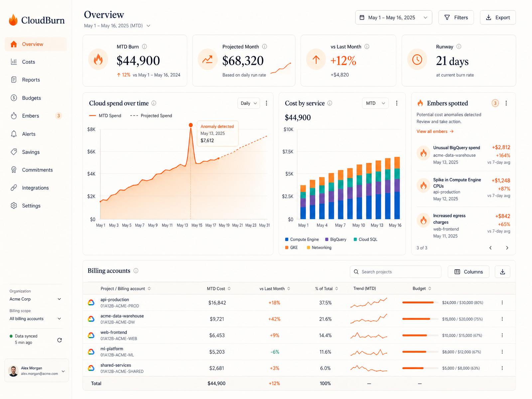Expand the Alex Morgan user menu
This screenshot has width=532, height=399.
pyautogui.click(x=63, y=371)
